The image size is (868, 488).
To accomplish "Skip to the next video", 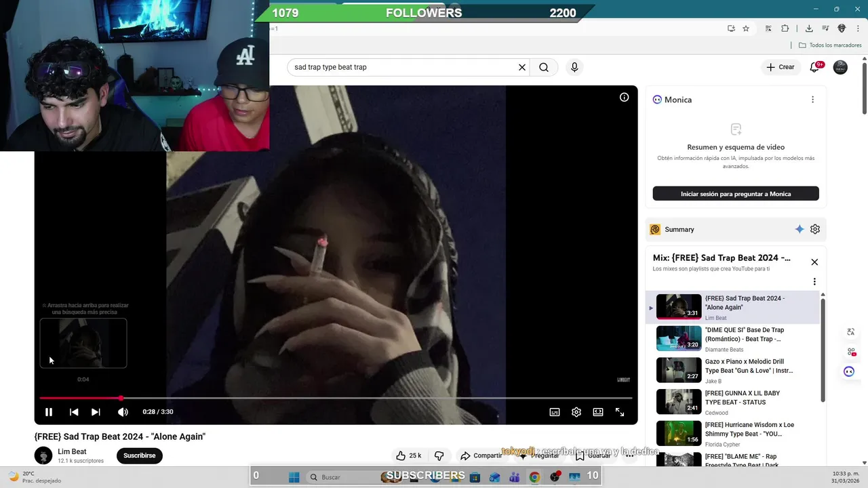I will click(96, 412).
